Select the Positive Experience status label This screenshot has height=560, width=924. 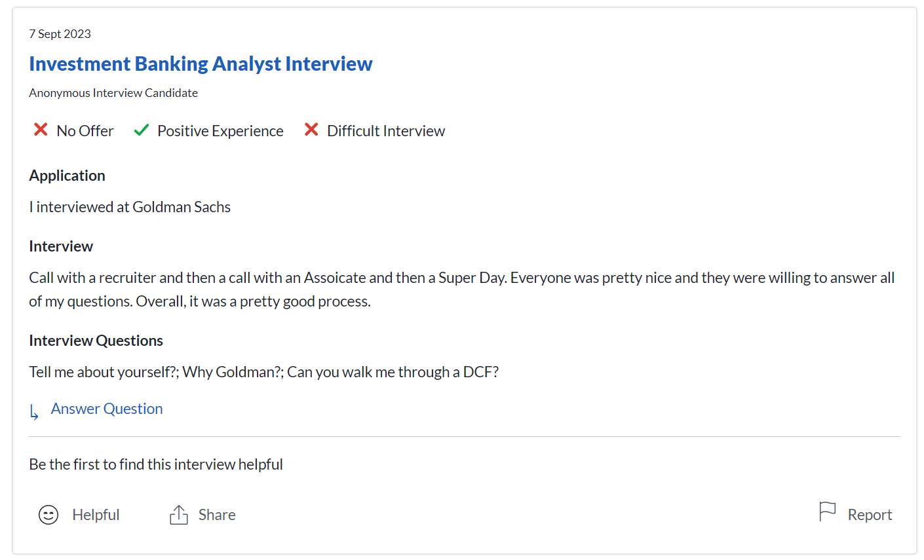220,130
